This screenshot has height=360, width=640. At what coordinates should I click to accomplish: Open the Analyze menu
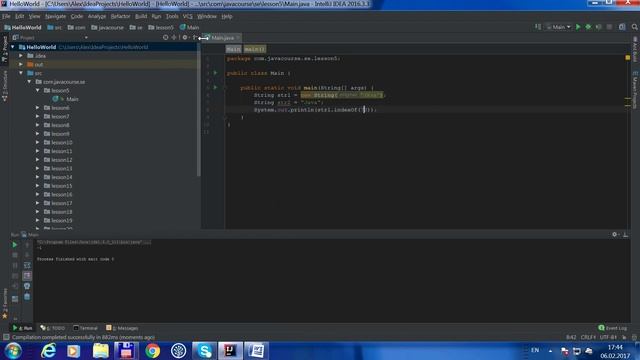click(97, 16)
